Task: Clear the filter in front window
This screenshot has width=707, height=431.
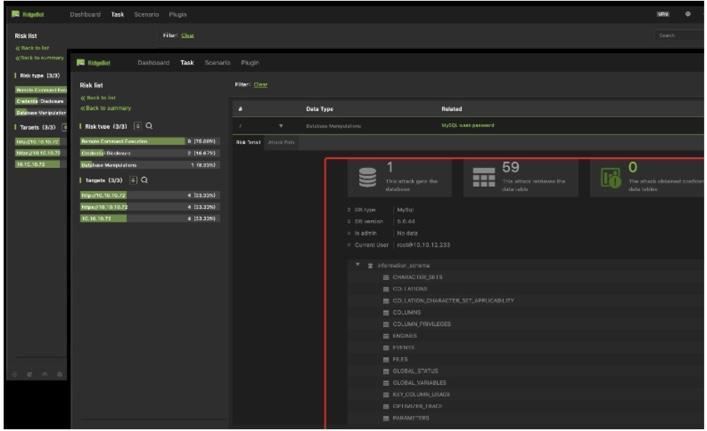Action: click(x=260, y=85)
